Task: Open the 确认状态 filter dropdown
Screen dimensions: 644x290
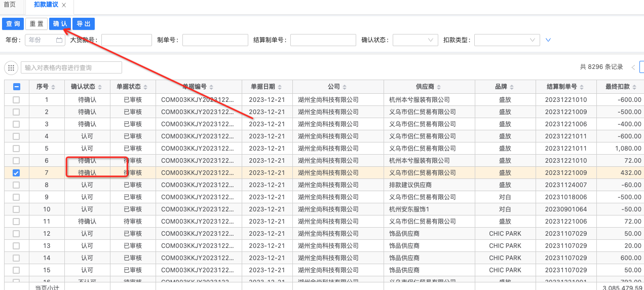Action: (x=415, y=40)
